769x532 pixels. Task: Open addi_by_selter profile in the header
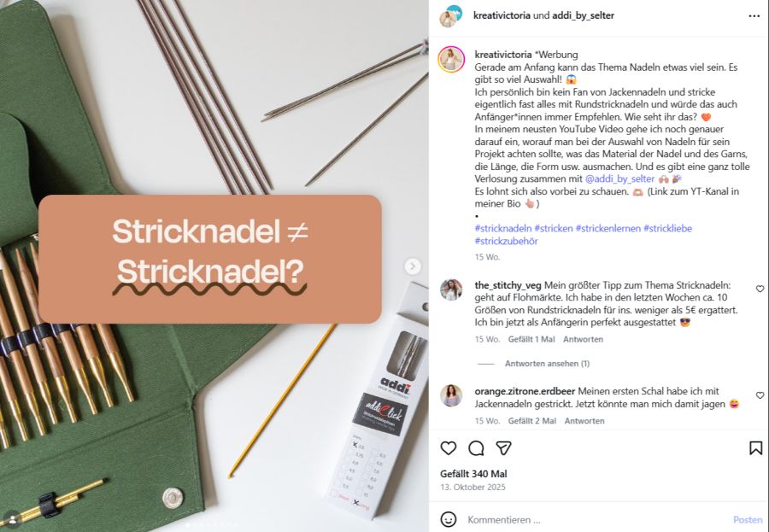[583, 15]
